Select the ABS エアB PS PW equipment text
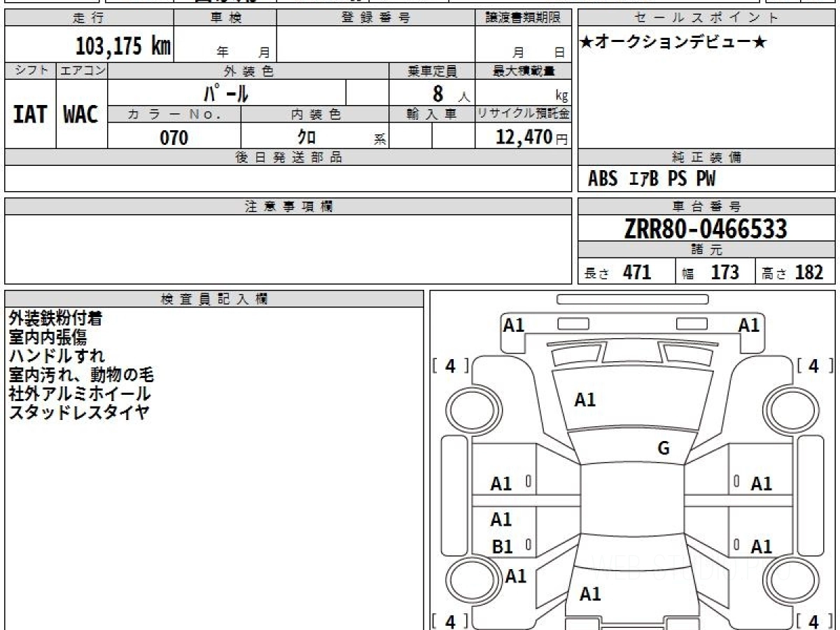 652,179
